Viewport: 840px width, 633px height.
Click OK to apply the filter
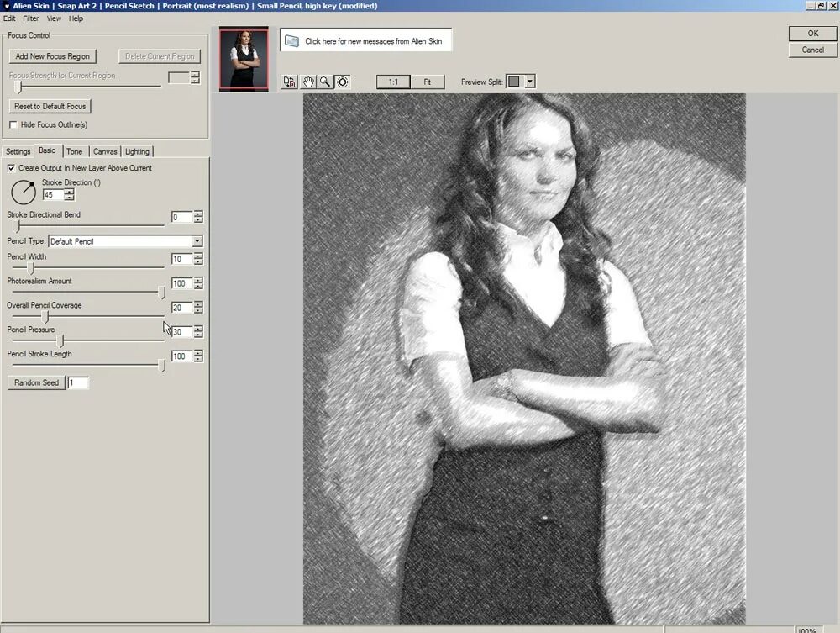point(812,34)
